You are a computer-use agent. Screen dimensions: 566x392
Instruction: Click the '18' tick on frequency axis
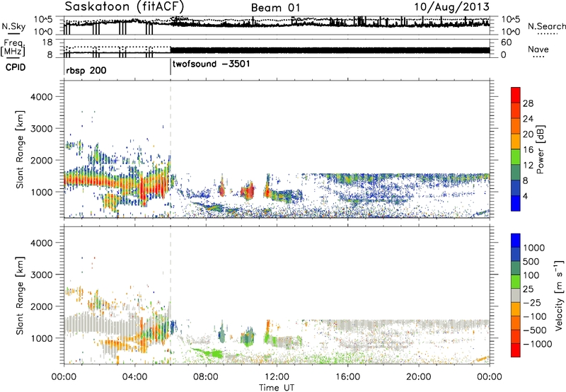pyautogui.click(x=47, y=42)
